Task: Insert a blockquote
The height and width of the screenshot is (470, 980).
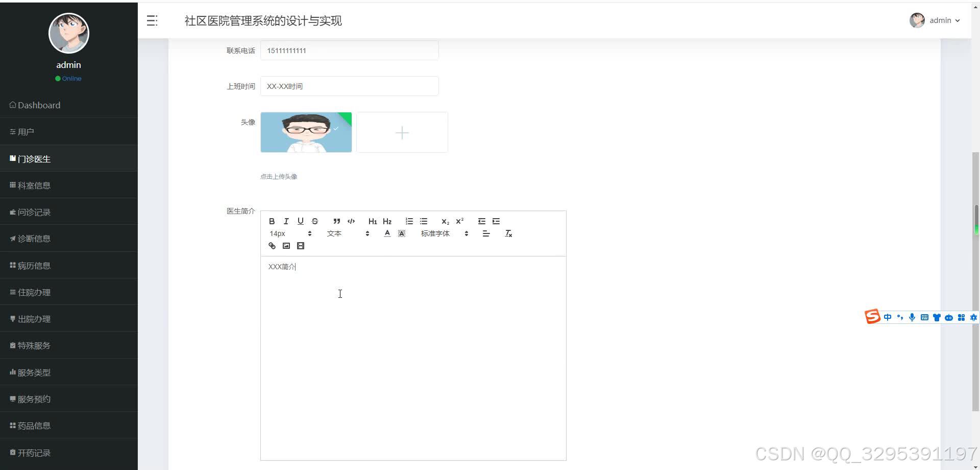Action: click(x=336, y=221)
